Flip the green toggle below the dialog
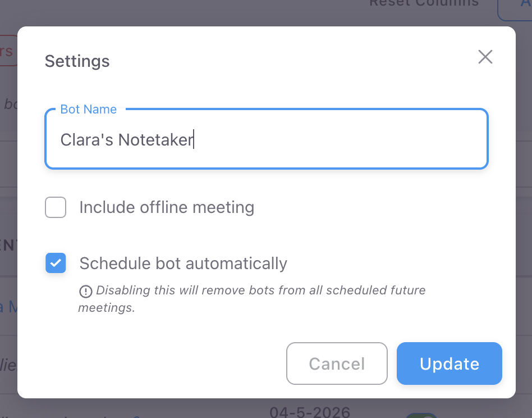This screenshot has height=418, width=532. click(421, 415)
